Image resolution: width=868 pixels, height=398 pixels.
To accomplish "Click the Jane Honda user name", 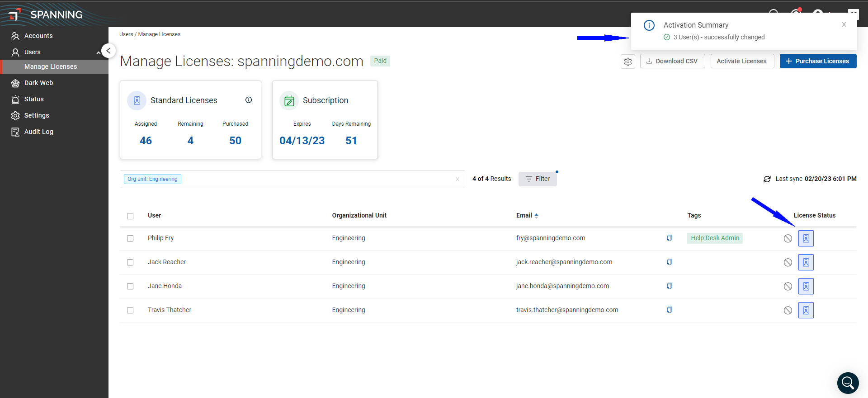I will [165, 286].
